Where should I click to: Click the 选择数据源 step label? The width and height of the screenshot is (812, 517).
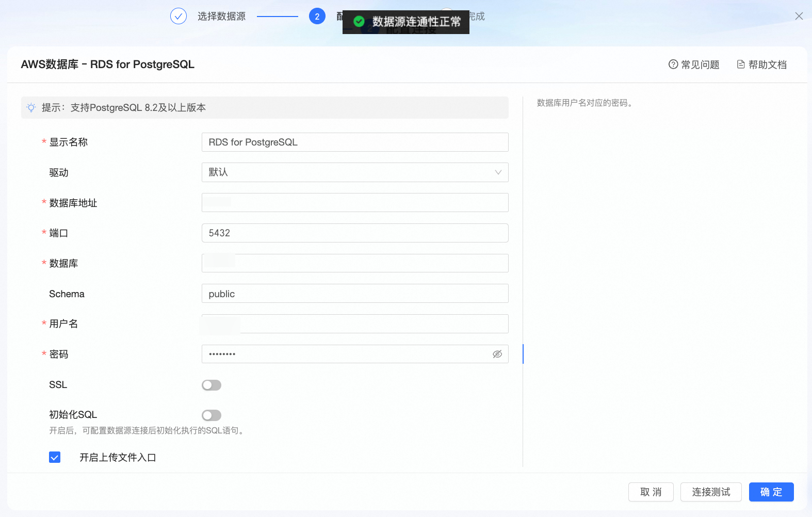pos(221,17)
